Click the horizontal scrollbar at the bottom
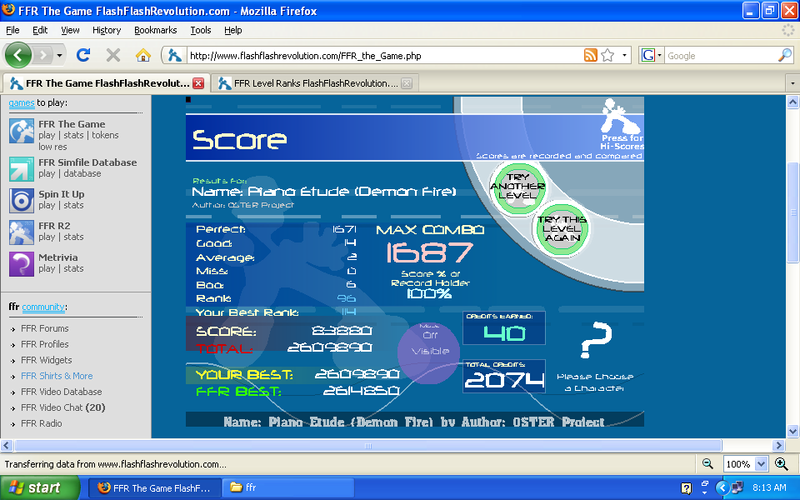The width and height of the screenshot is (800, 500). tap(400, 446)
